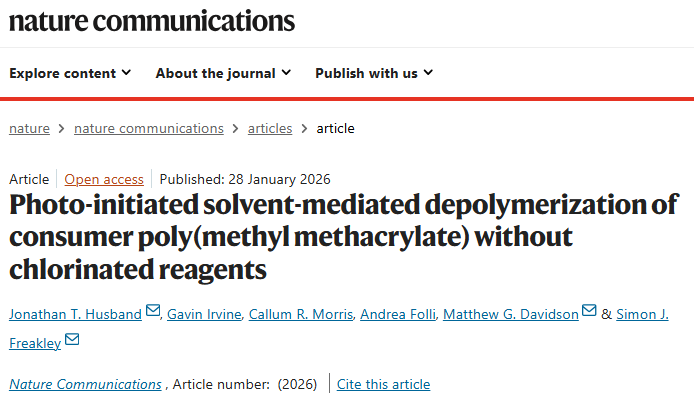Click envelope icon beside Freakley
694x400 pixels.
pos(72,340)
